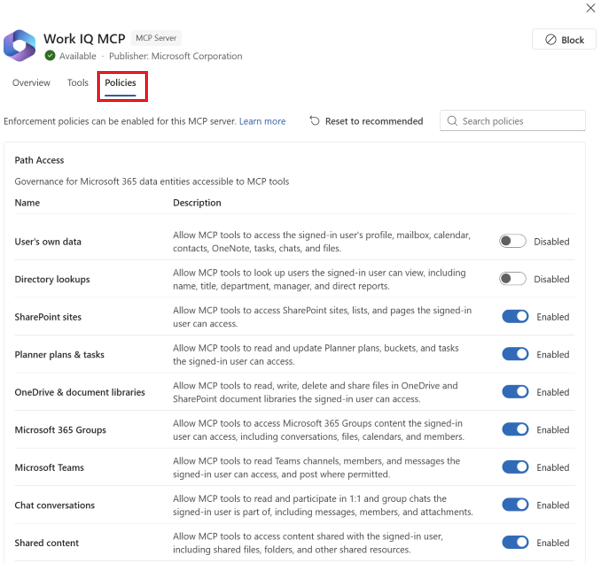Screen dimensions: 601x563
Task: Select the SharePoint sites row name
Action: pyautogui.click(x=48, y=317)
